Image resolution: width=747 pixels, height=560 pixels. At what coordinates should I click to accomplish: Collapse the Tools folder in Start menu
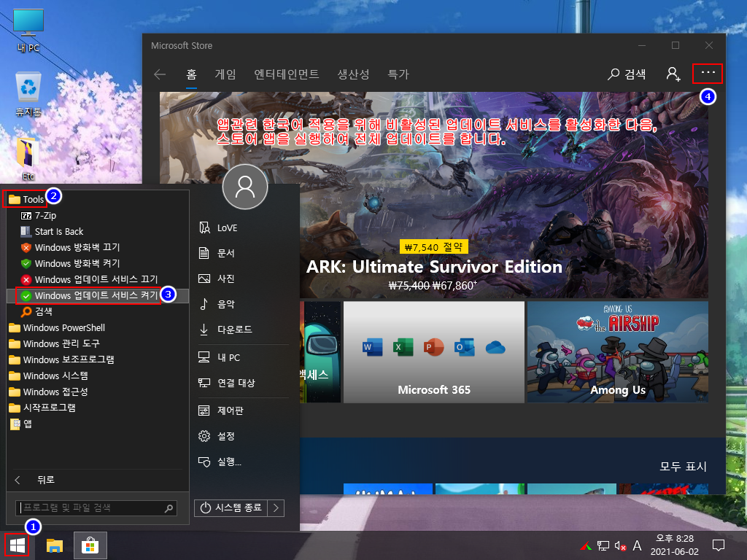(27, 199)
